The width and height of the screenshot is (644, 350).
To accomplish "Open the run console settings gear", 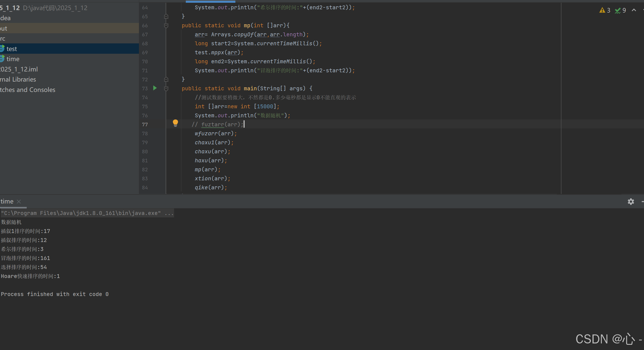I will point(631,202).
